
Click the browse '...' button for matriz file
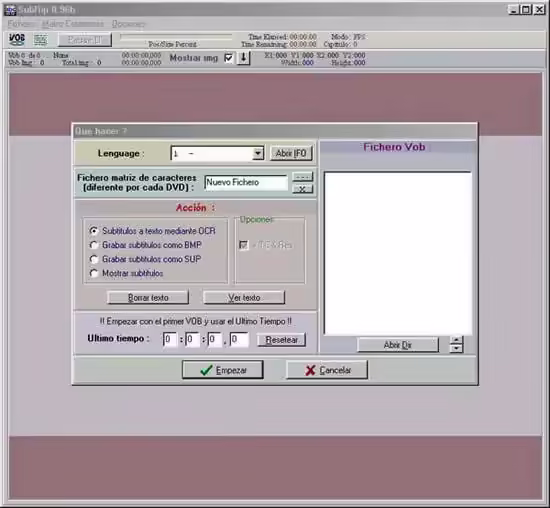coord(302,177)
